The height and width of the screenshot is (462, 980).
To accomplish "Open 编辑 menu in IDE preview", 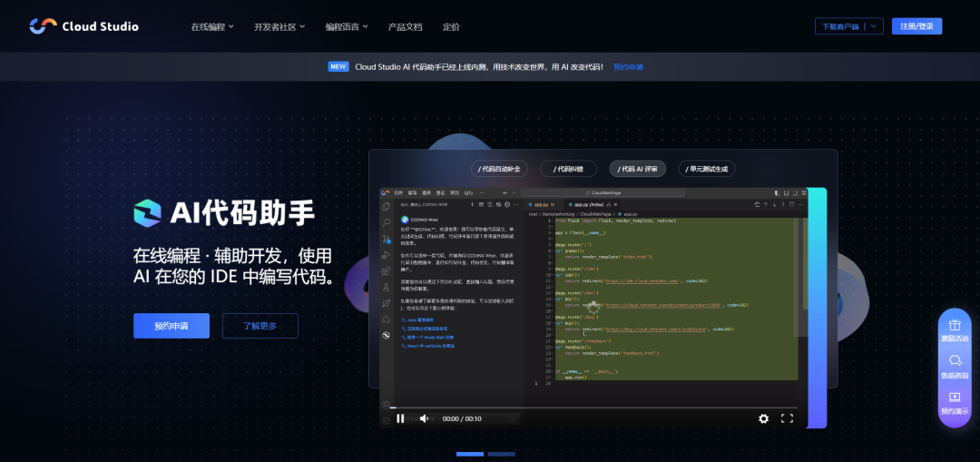I will [x=413, y=193].
